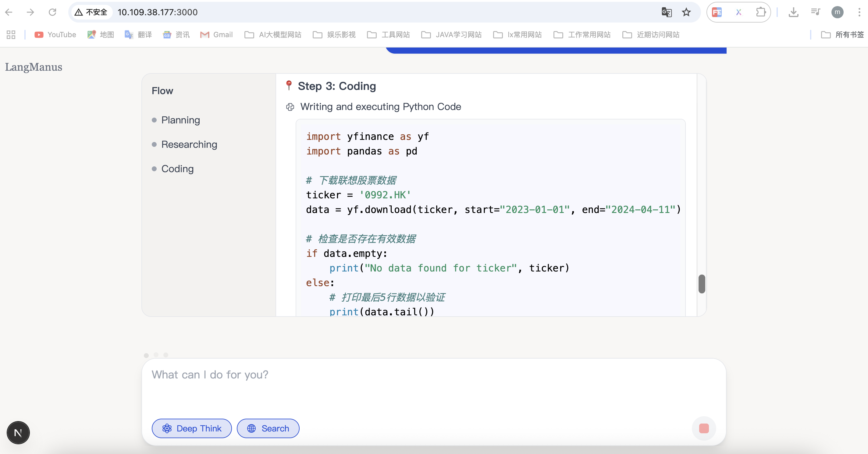
Task: Open the YouTube bookmark
Action: [x=55, y=35]
